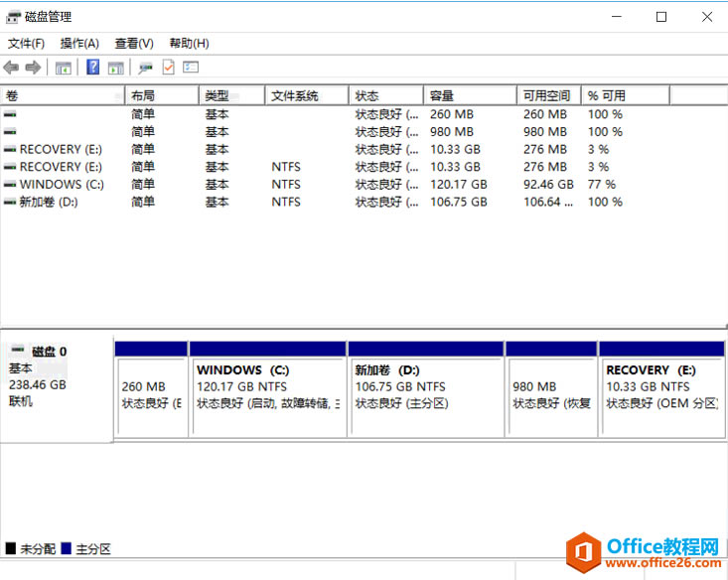
Task: Click the 120.17 GB capacity cell in the list
Action: [459, 185]
